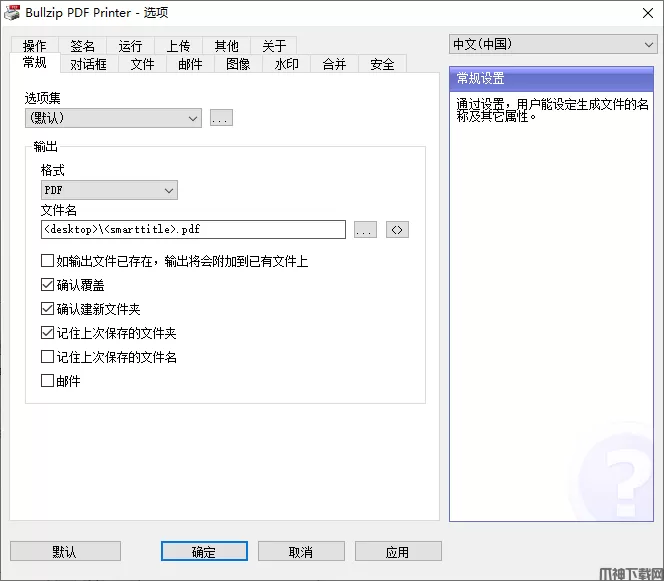Close the options window

tap(647, 13)
